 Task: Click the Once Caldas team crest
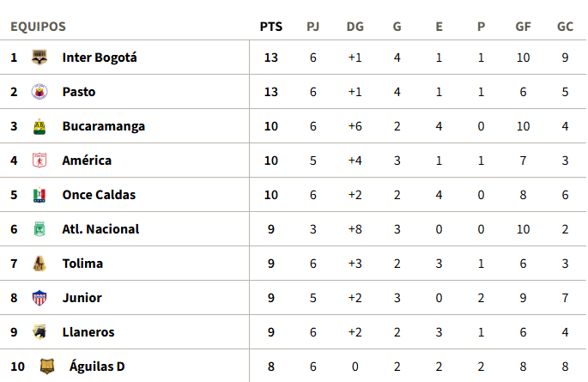[x=39, y=195]
